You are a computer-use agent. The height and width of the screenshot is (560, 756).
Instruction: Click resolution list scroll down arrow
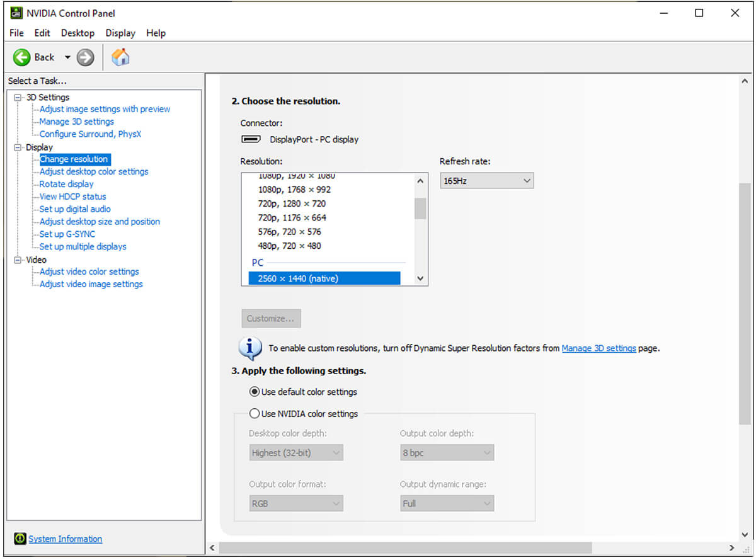click(420, 278)
